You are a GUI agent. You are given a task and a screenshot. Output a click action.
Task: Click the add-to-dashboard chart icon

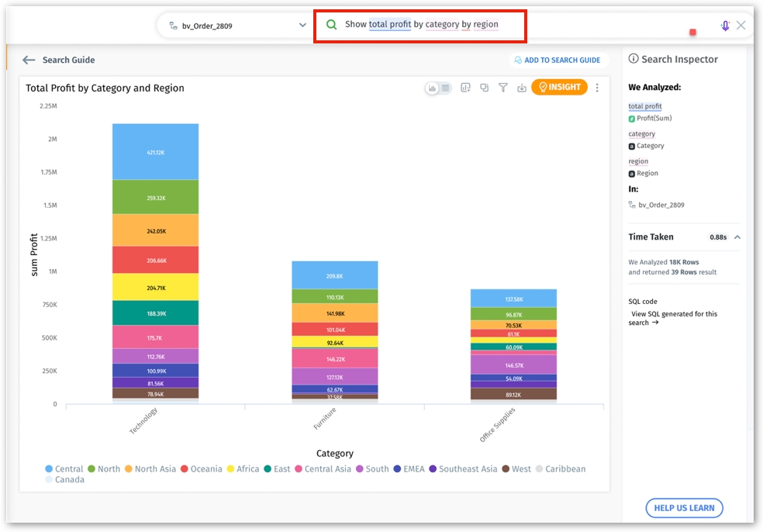click(x=465, y=88)
